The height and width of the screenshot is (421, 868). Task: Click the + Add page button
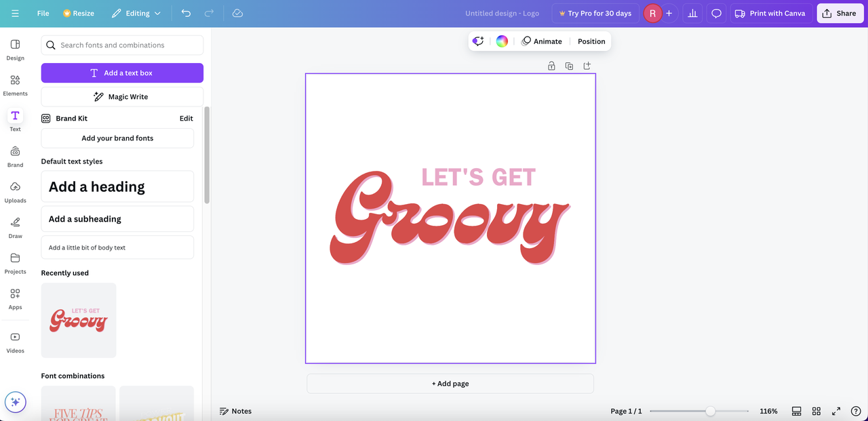pos(450,384)
